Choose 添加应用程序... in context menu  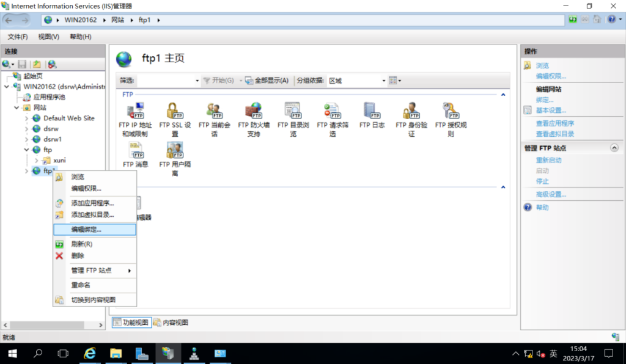(95, 203)
